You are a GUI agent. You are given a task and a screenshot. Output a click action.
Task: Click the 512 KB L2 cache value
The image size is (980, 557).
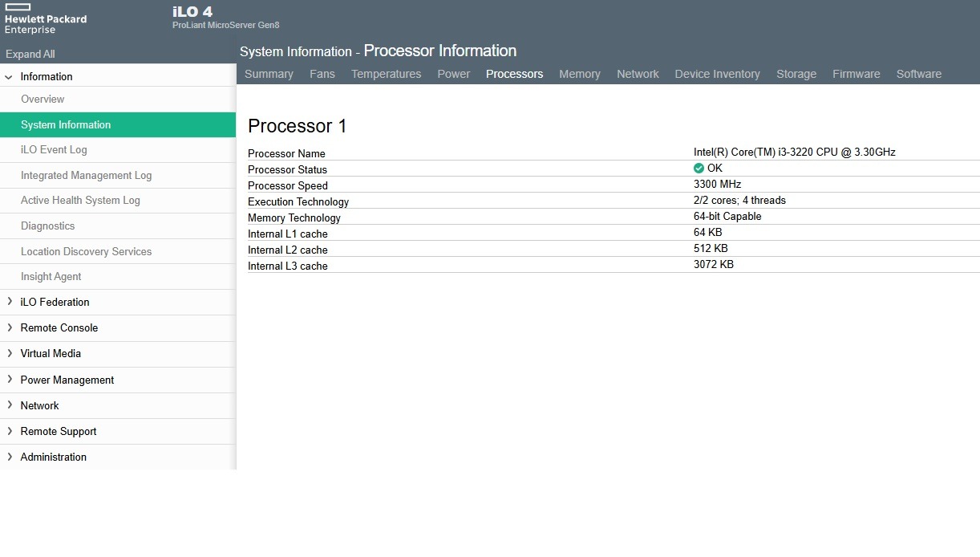pyautogui.click(x=711, y=249)
